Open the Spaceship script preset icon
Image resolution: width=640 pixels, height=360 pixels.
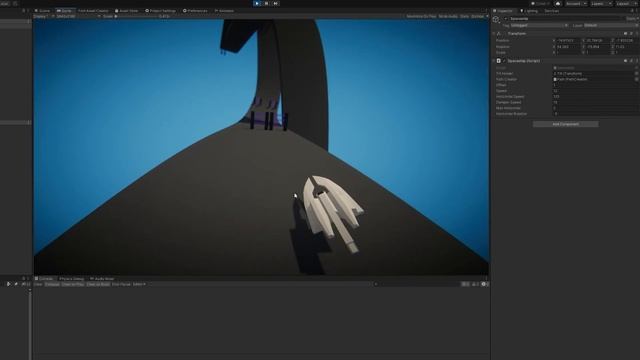tap(631, 61)
